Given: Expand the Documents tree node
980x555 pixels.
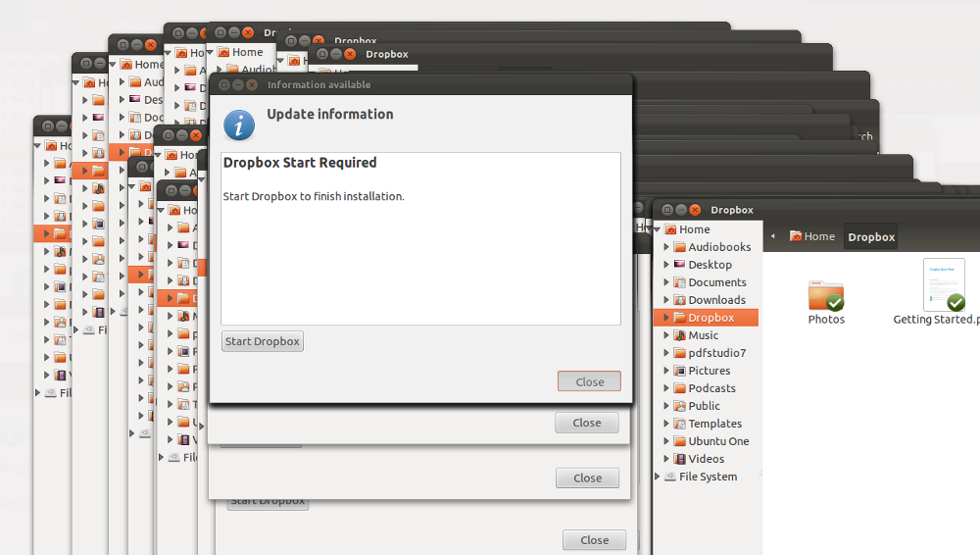Looking at the screenshot, I should tap(666, 282).
